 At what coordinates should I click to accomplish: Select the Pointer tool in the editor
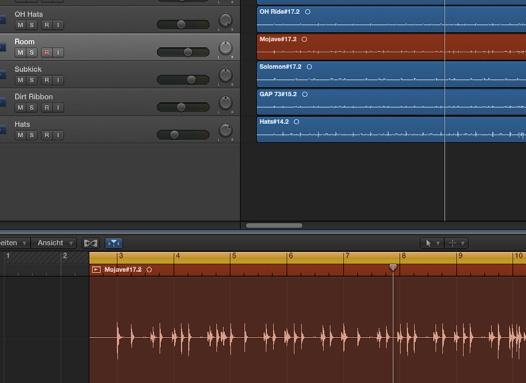(x=428, y=243)
